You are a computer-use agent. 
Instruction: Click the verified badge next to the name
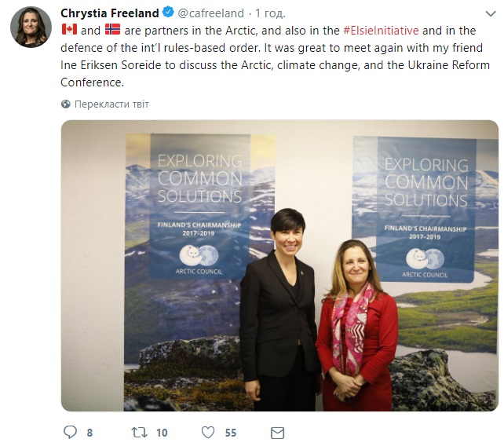pyautogui.click(x=168, y=13)
